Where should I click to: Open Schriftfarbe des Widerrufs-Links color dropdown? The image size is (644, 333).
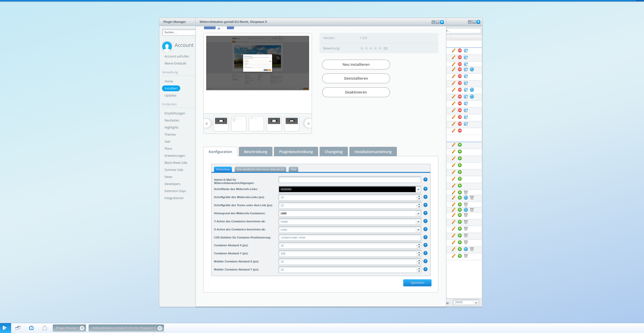(x=418, y=189)
